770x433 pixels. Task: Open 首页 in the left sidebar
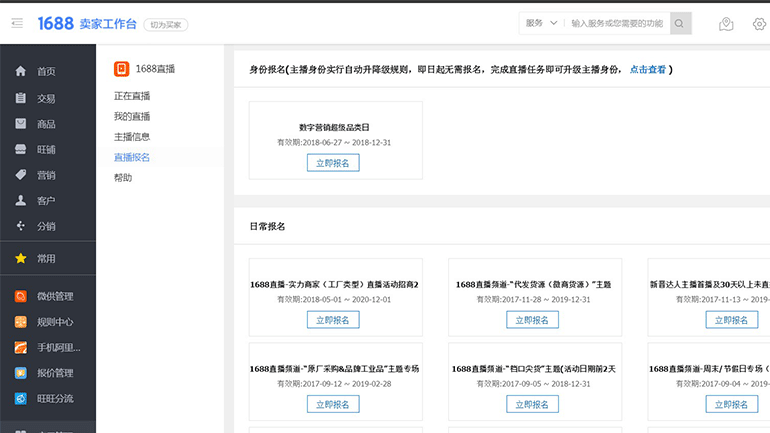[x=46, y=72]
